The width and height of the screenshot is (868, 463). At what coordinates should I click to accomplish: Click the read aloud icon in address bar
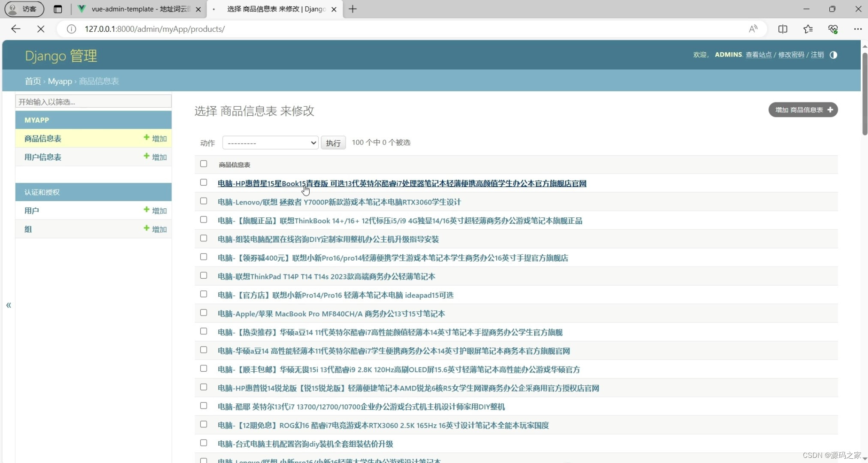pos(753,29)
